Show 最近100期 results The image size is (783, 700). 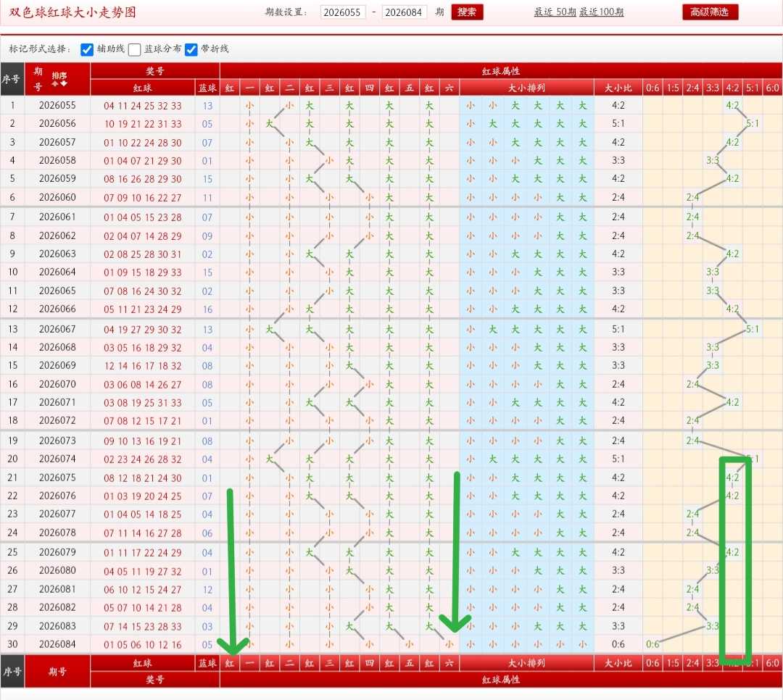point(602,12)
